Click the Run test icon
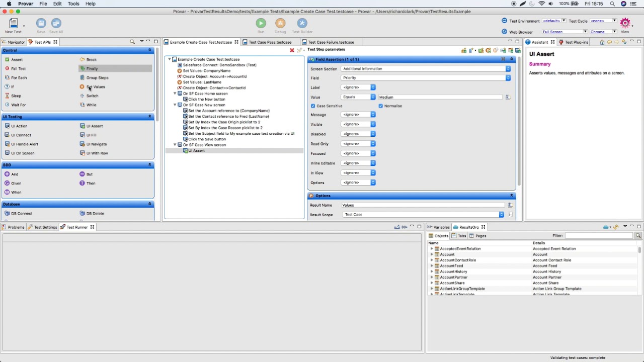The image size is (644, 362). coord(261,24)
